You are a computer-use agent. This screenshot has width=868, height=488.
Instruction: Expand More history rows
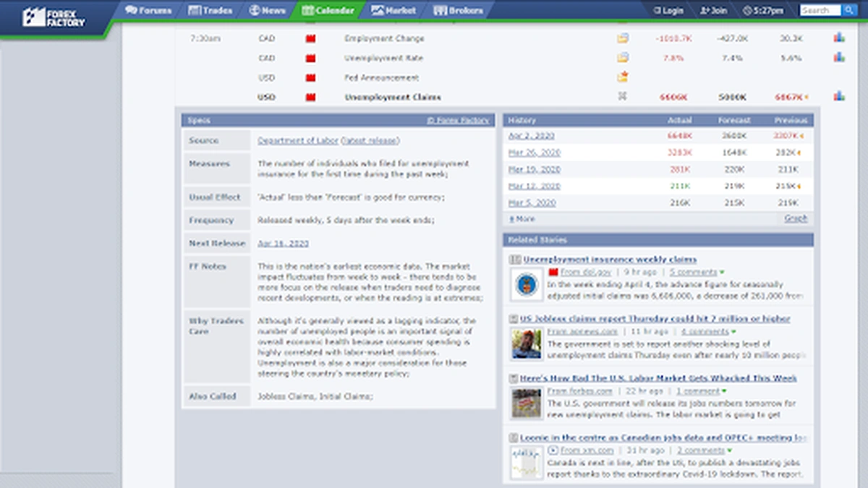pyautogui.click(x=522, y=218)
